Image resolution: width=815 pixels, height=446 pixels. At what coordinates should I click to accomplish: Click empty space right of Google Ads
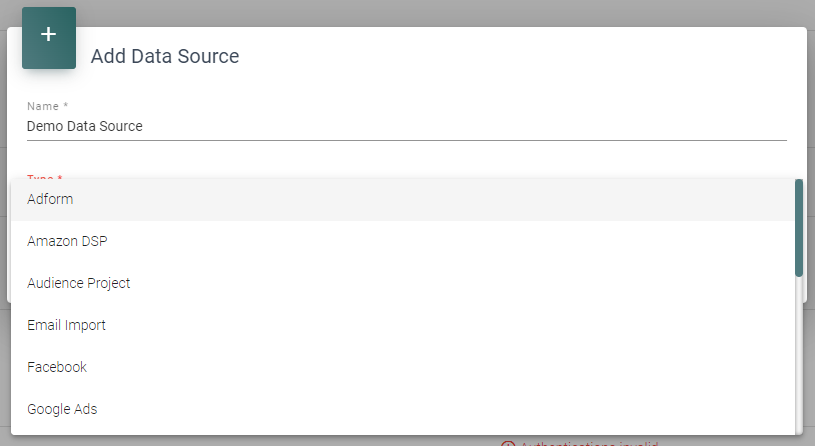click(450, 409)
